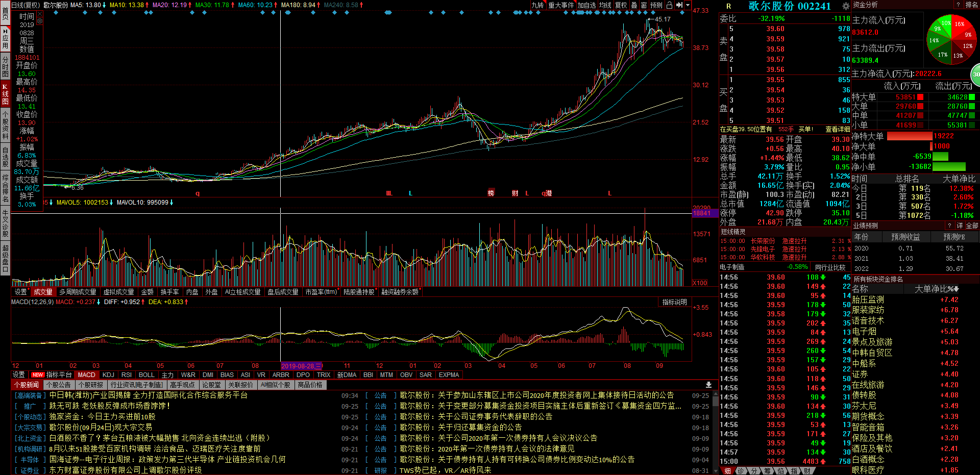Click the 叠 overlay toolbar item

634,5
